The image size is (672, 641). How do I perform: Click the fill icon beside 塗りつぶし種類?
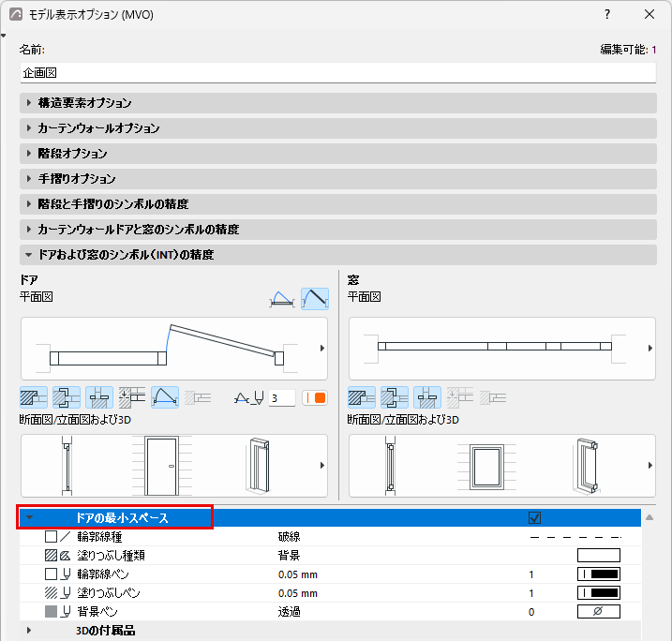(66, 556)
